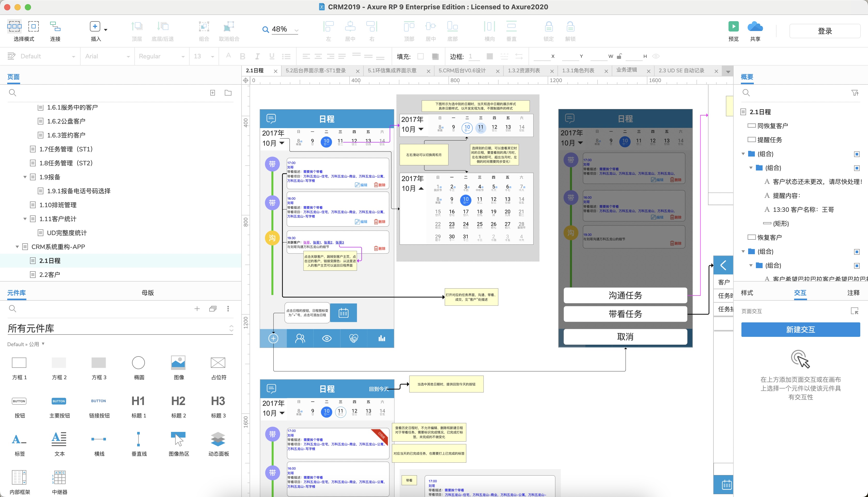868x497 pixels.
Task: Switch to the 1.3.2资源列表 tab
Action: (524, 71)
